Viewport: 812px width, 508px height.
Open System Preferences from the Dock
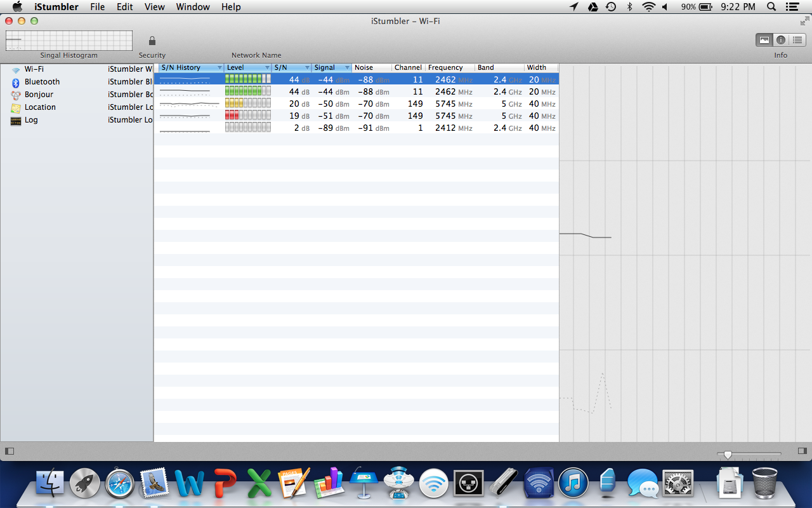point(678,483)
